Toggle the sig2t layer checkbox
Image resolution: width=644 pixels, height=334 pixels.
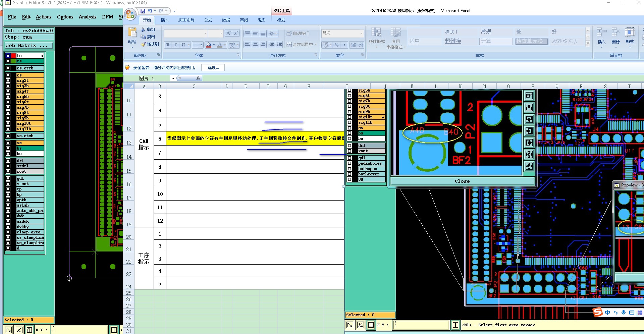[8, 80]
